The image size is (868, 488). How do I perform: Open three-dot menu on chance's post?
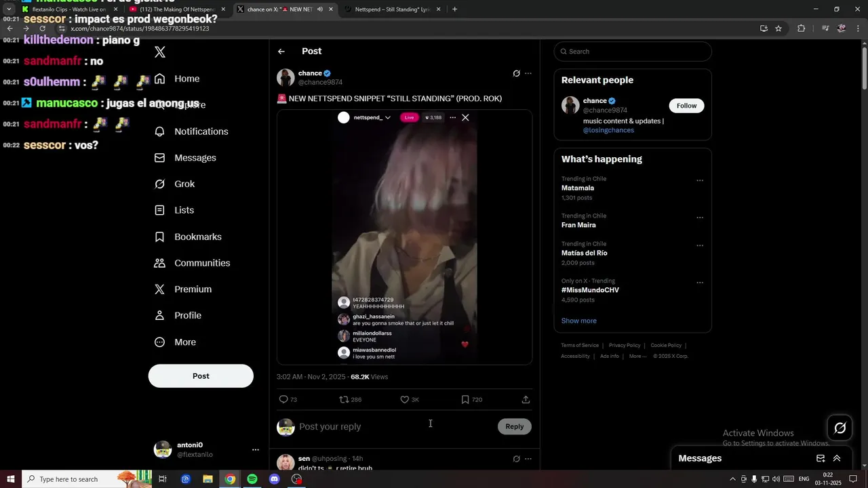pos(528,73)
